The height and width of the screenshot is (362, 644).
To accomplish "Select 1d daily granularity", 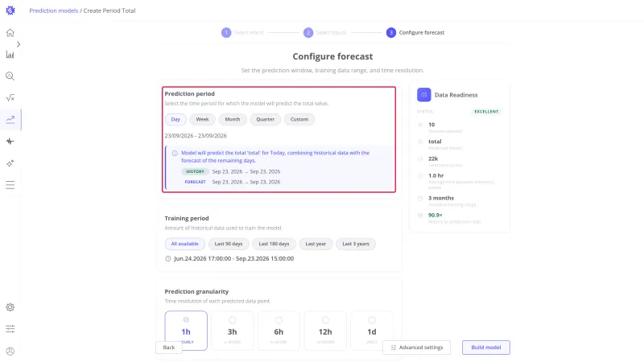I will point(372,331).
